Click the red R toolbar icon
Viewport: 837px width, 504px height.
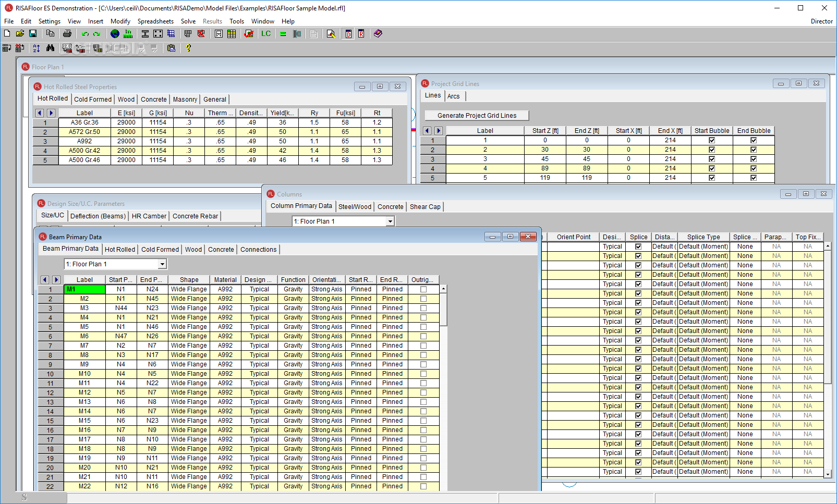(x=361, y=34)
